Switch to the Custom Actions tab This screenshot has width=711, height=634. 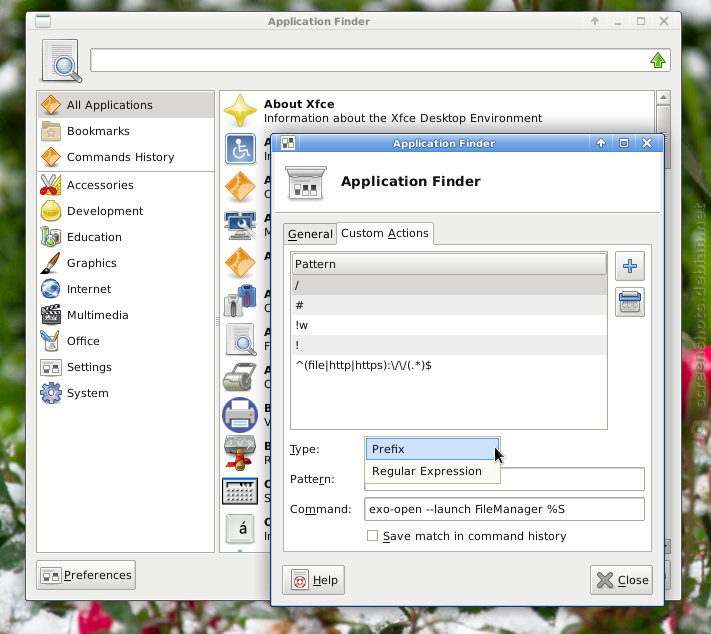tap(385, 233)
